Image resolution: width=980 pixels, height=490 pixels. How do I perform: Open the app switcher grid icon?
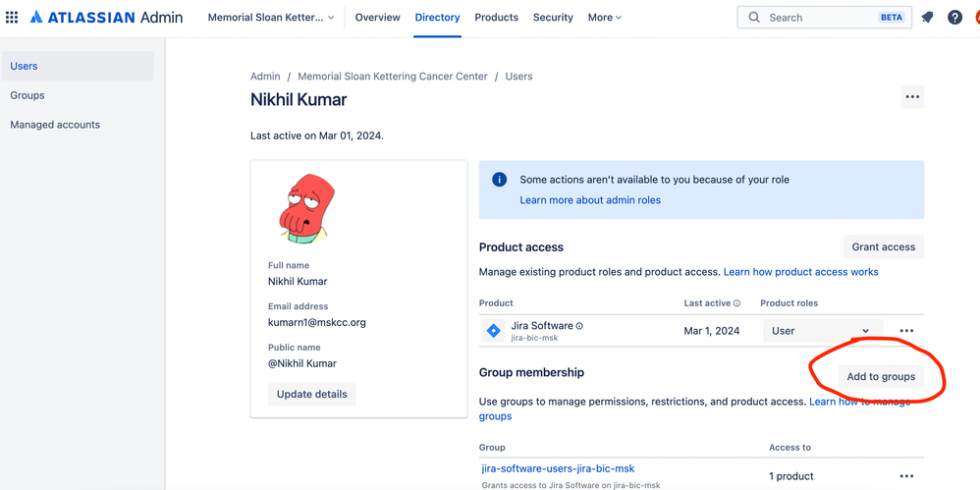click(x=12, y=18)
